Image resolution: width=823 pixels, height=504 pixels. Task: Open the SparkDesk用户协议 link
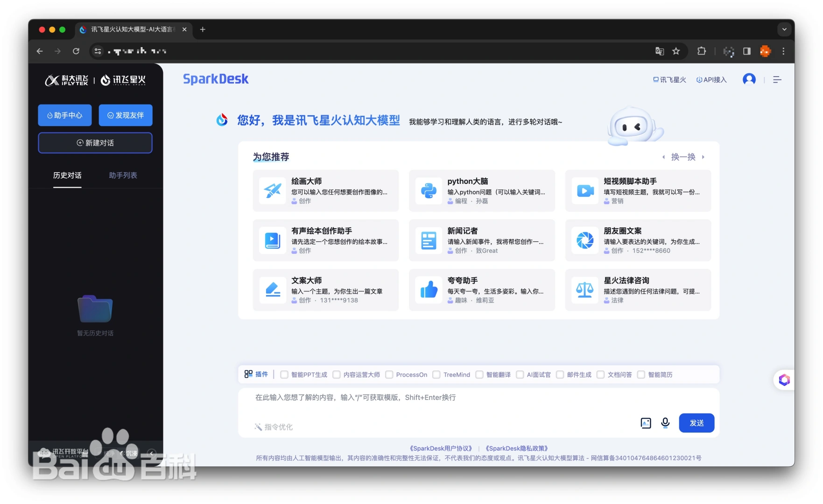click(x=441, y=448)
